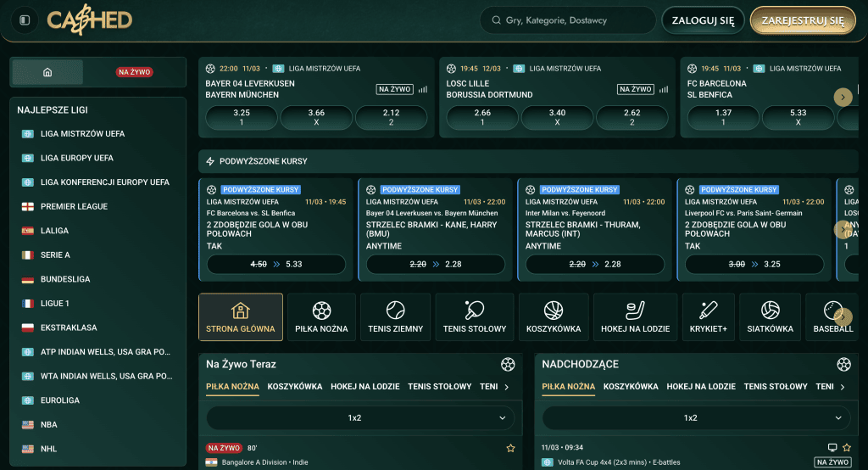This screenshot has width=868, height=470.
Task: Switch to Tenis stołowy tab in Na Żywo Teraz
Action: [x=440, y=386]
